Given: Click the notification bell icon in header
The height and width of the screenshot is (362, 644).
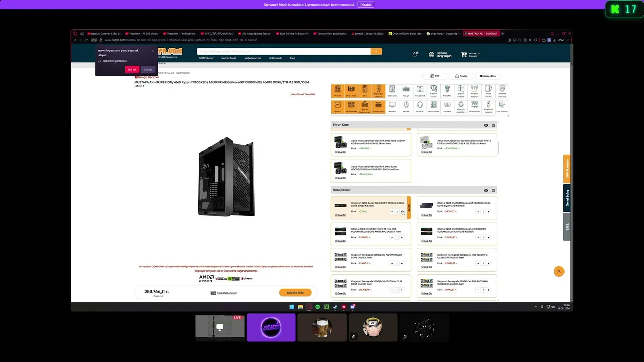Looking at the screenshot, I should click(415, 54).
